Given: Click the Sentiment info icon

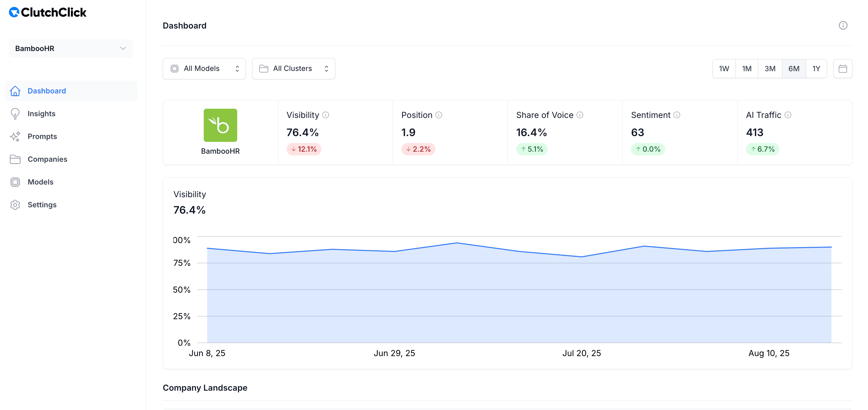Looking at the screenshot, I should (x=678, y=115).
